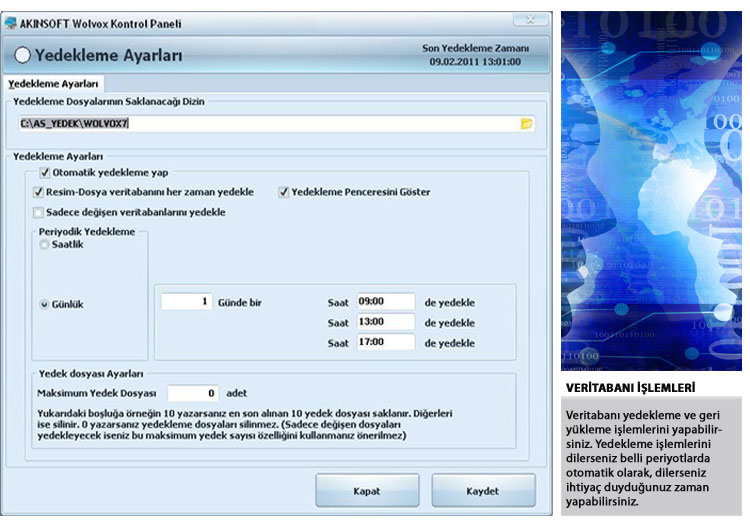Switch to the Yedekleme Ayarları tab
The image size is (750, 527).
53,85
